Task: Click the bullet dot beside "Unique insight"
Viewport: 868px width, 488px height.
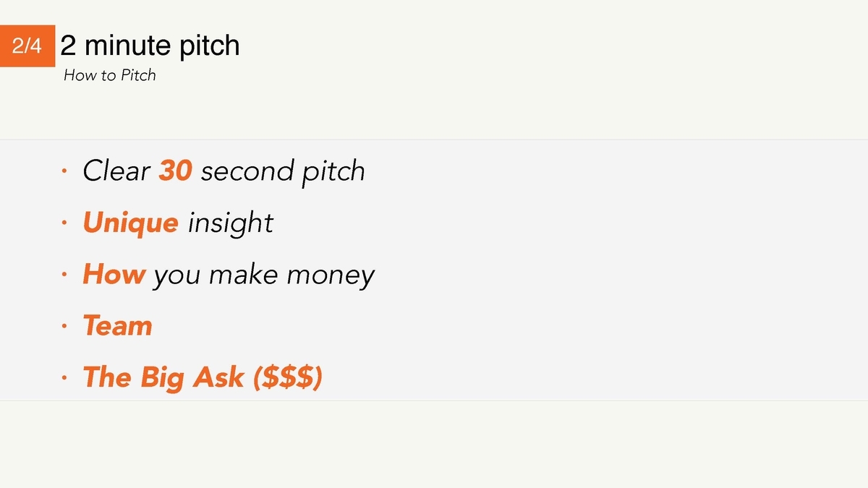Action: pyautogui.click(x=64, y=223)
